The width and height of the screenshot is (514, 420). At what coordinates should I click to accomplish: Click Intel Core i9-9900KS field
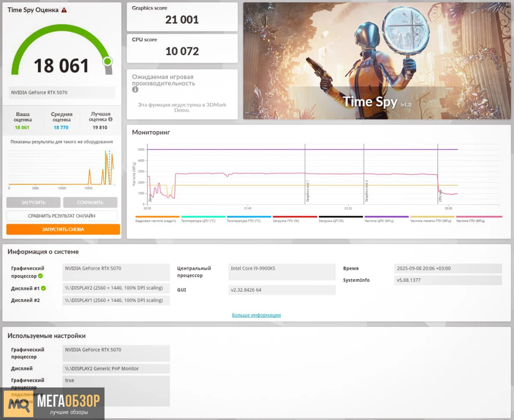pyautogui.click(x=282, y=272)
